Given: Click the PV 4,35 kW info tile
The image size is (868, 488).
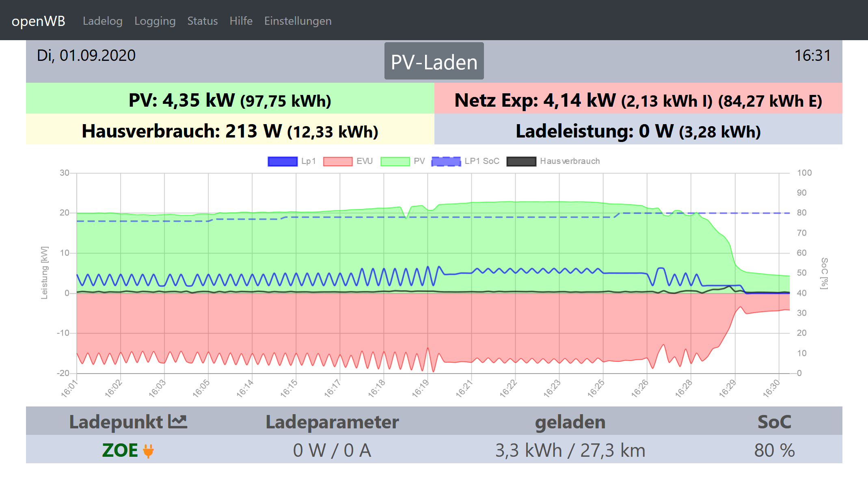Looking at the screenshot, I should coord(230,99).
